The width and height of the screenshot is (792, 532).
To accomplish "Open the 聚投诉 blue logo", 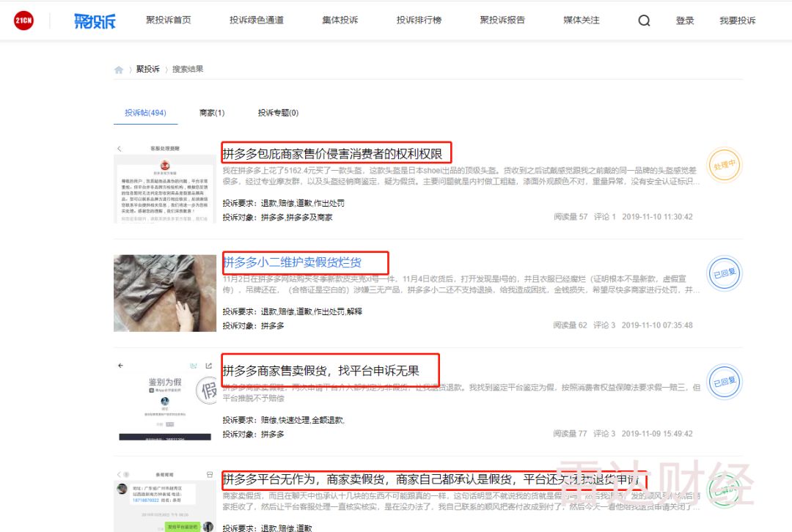I will (x=95, y=21).
